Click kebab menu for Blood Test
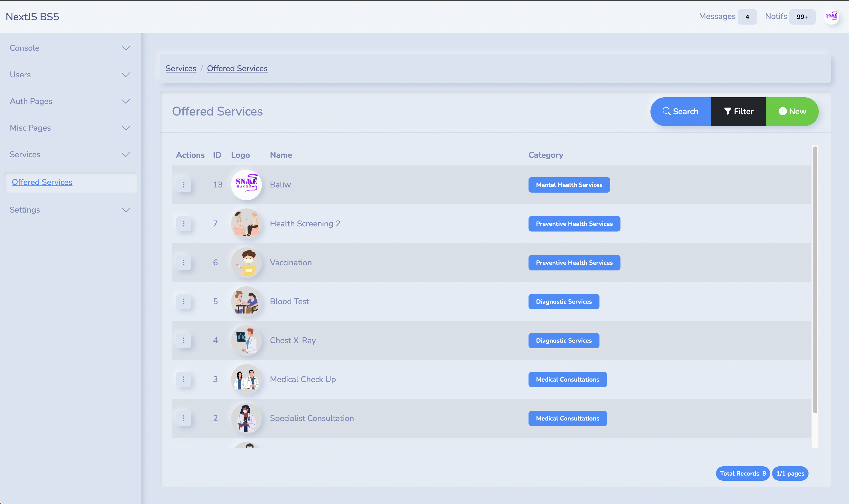Image resolution: width=849 pixels, height=504 pixels. (x=183, y=302)
